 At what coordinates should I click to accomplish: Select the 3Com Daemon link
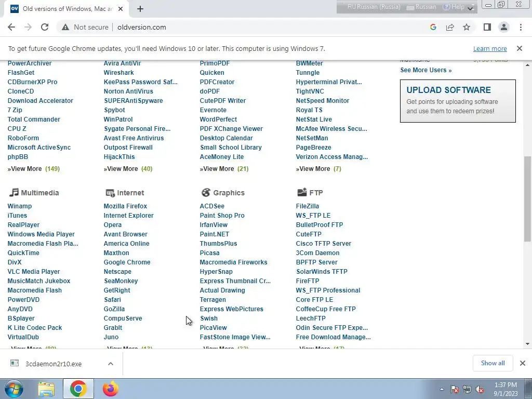(x=317, y=253)
